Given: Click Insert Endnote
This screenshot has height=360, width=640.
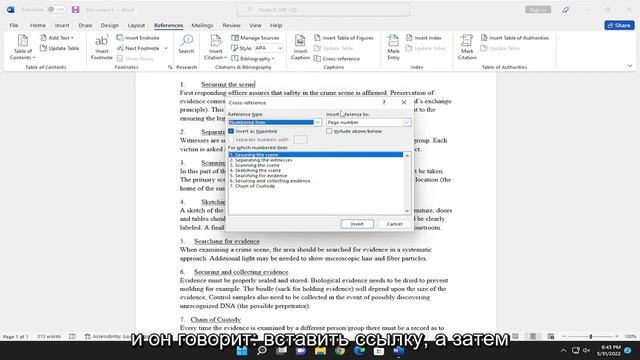Looking at the screenshot, I should (x=138, y=38).
